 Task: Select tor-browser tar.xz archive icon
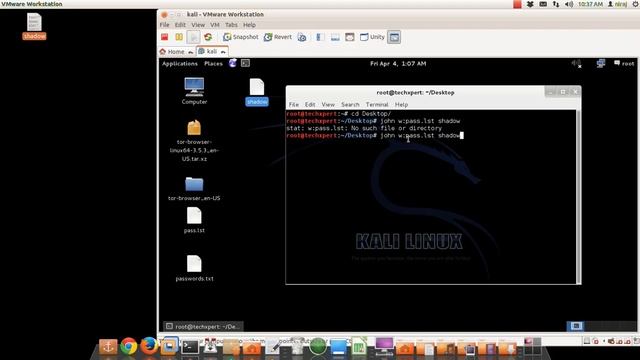point(194,141)
